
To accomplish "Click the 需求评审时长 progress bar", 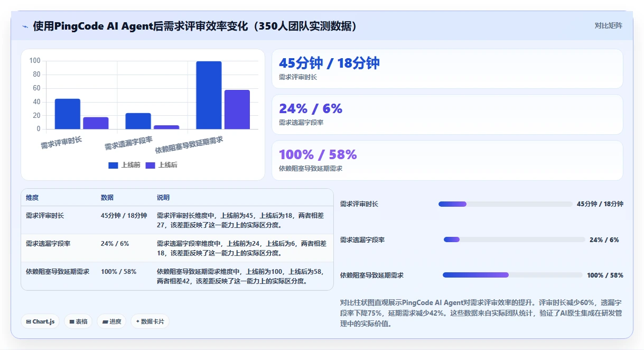I will tap(506, 204).
